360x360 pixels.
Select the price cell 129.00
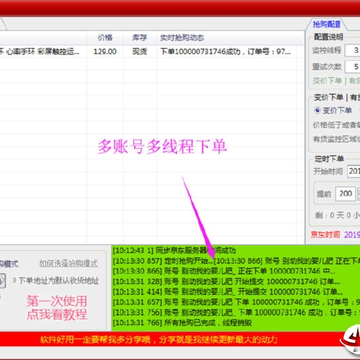105,52
